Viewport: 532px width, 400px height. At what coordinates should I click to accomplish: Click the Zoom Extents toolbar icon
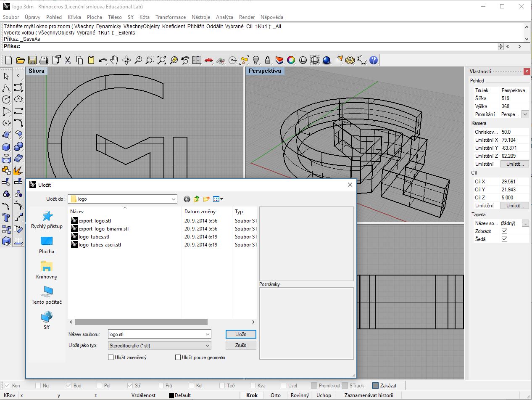(x=162, y=60)
